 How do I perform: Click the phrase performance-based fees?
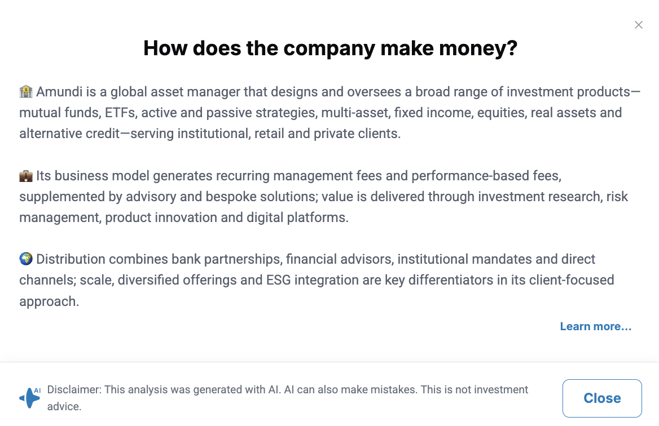tap(486, 176)
